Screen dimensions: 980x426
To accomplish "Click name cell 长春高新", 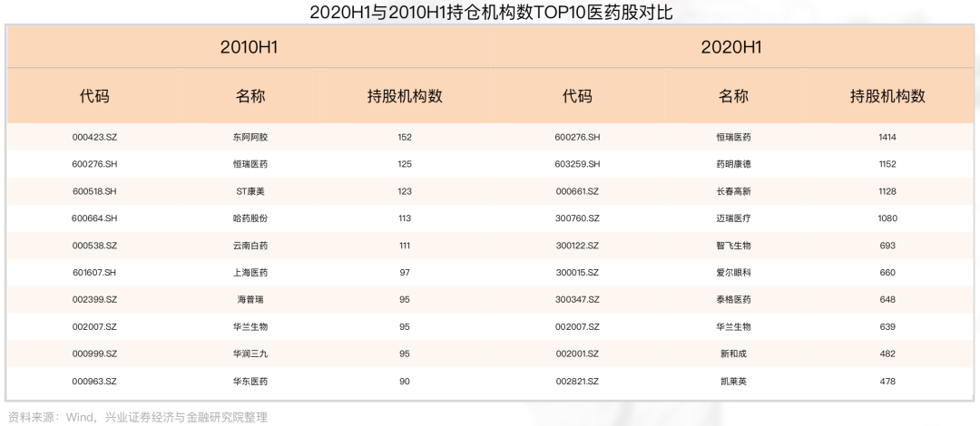I will pos(732,192).
